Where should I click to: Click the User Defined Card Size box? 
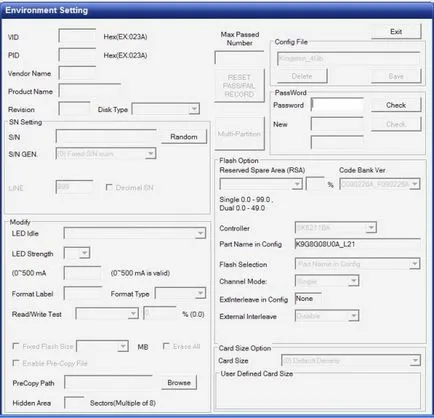tap(319, 392)
